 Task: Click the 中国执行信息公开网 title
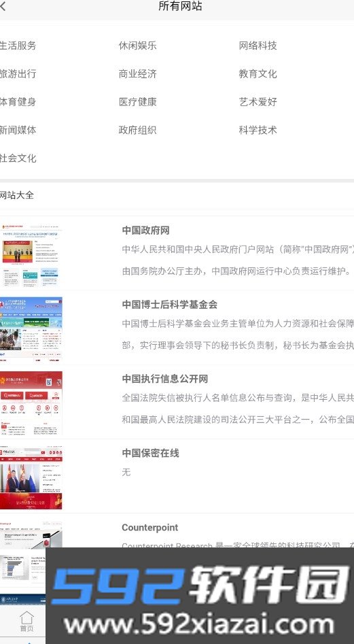tap(165, 379)
